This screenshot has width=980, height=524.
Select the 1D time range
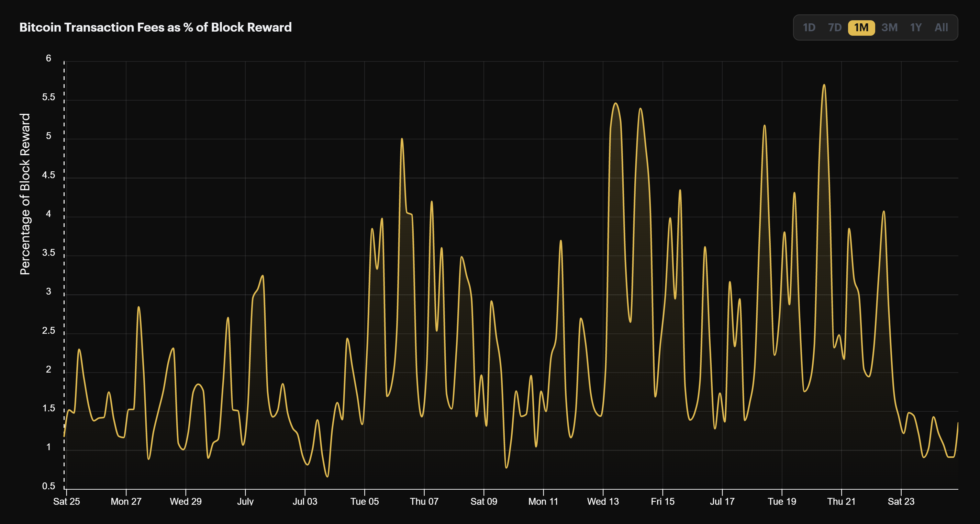click(809, 27)
